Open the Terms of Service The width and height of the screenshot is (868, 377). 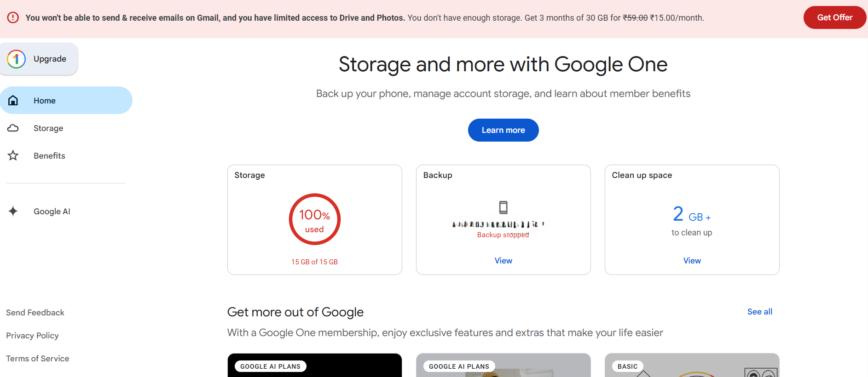click(x=37, y=358)
